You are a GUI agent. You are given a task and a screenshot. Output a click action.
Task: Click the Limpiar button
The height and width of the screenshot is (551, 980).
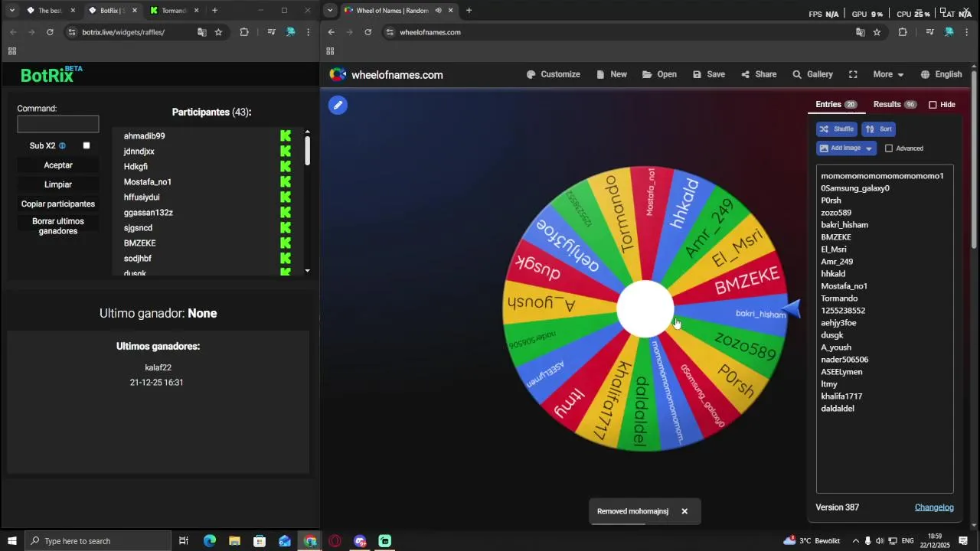(x=58, y=184)
